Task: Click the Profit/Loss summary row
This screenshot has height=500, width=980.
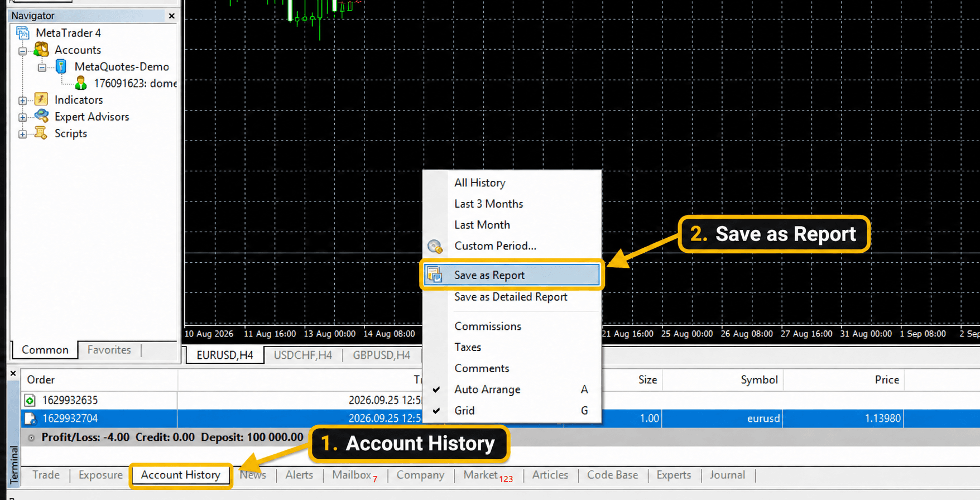Action: click(500, 437)
